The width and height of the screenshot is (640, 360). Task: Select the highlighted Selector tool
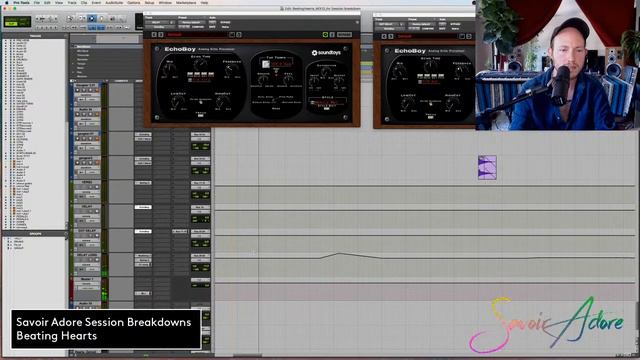[92, 18]
